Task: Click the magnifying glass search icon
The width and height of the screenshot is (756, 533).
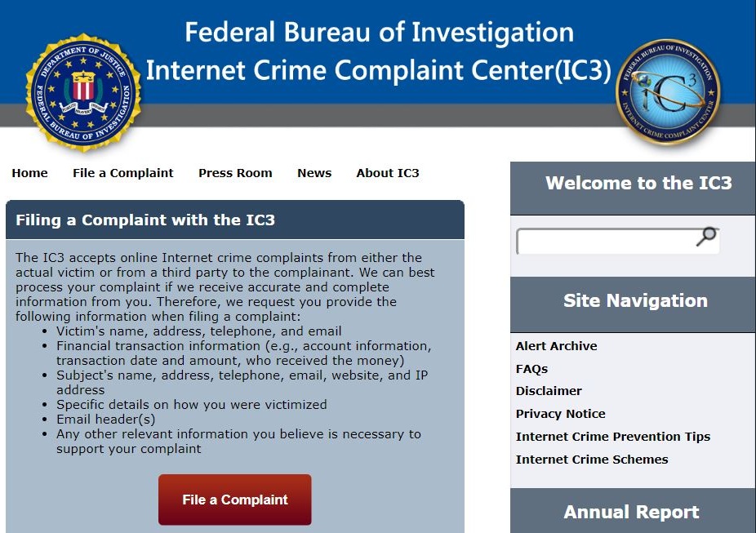Action: coord(707,236)
